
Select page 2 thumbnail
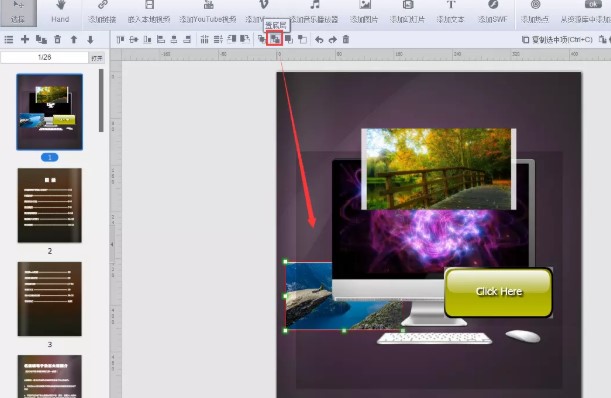(49, 205)
